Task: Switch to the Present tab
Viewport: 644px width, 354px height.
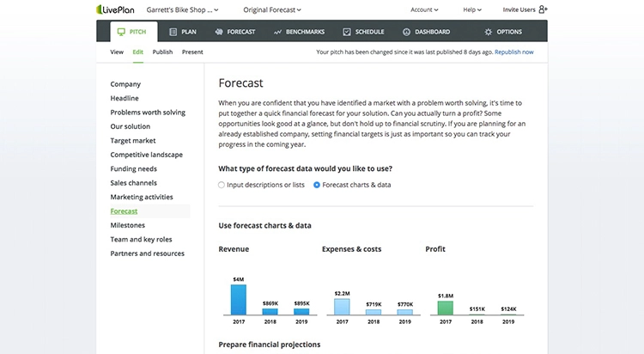Action: click(x=192, y=52)
